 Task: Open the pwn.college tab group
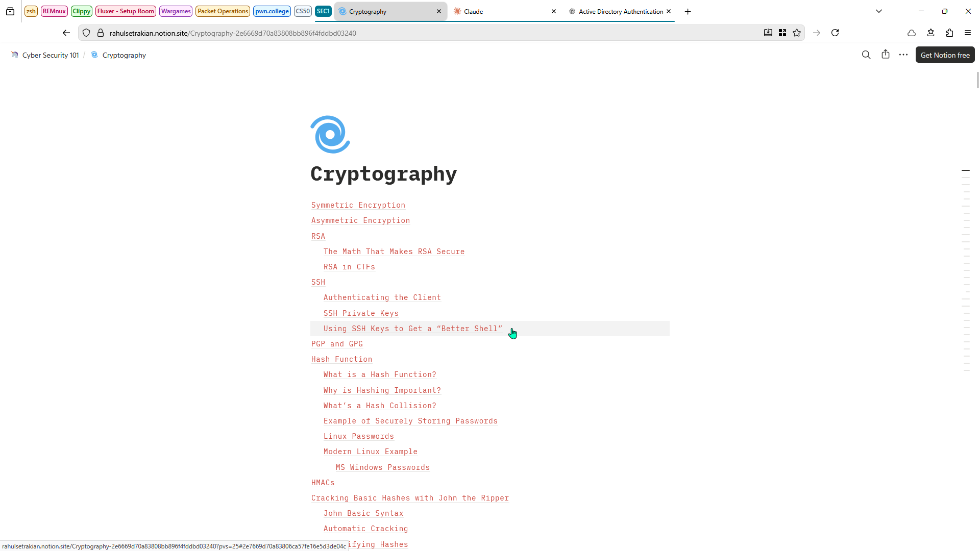click(272, 11)
